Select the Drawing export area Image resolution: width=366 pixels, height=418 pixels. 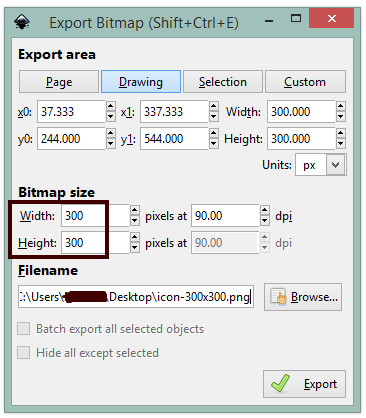click(141, 82)
